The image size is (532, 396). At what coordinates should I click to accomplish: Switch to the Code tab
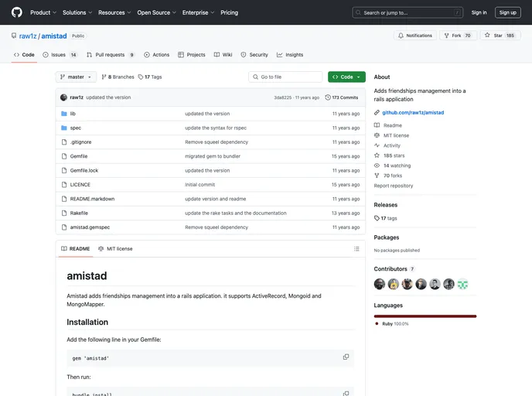pyautogui.click(x=24, y=55)
